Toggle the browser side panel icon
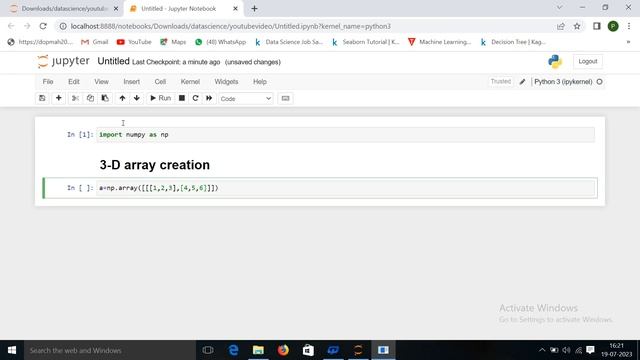This screenshot has width=640, height=360. click(x=597, y=26)
